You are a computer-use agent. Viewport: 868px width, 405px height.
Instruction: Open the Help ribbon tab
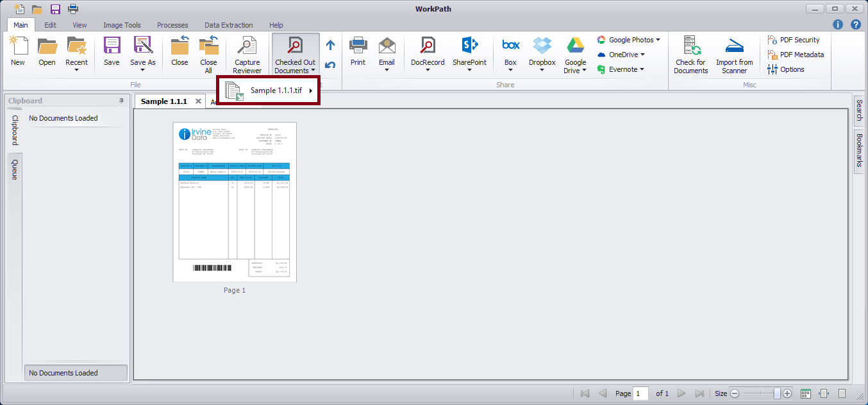tap(276, 25)
